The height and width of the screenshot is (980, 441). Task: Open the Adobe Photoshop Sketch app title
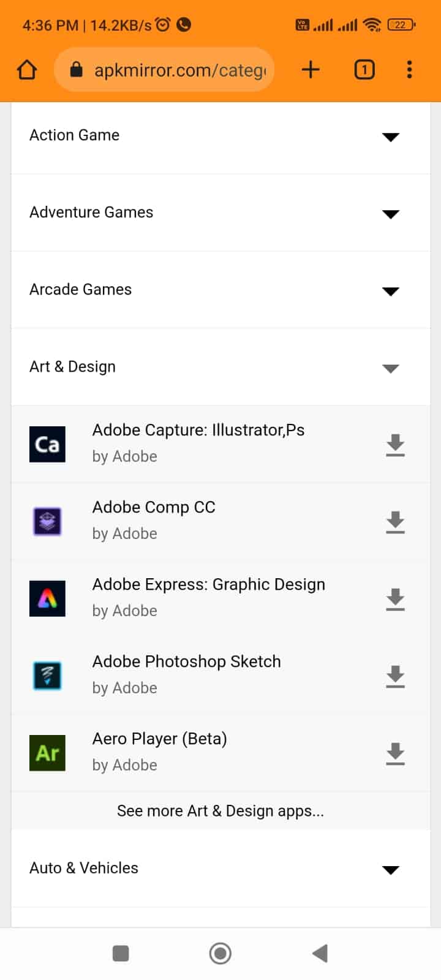(x=186, y=661)
